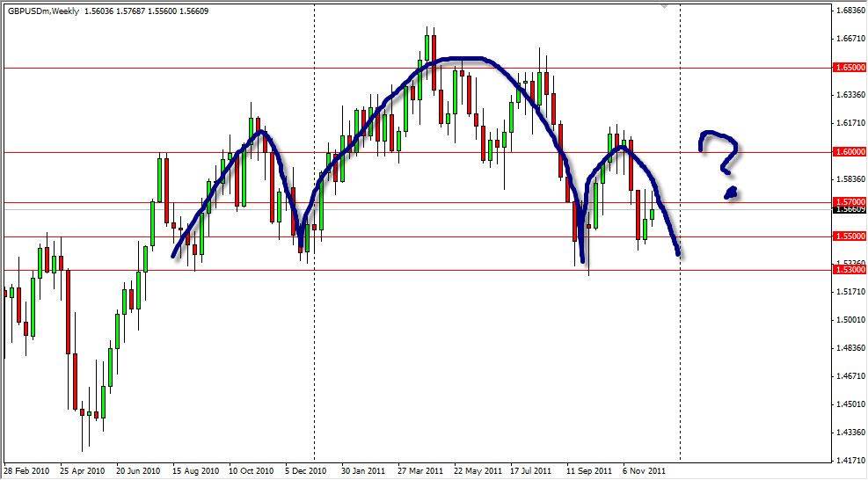This screenshot has width=868, height=480.
Task: Click the 1.57000 red price label
Action: (x=849, y=201)
